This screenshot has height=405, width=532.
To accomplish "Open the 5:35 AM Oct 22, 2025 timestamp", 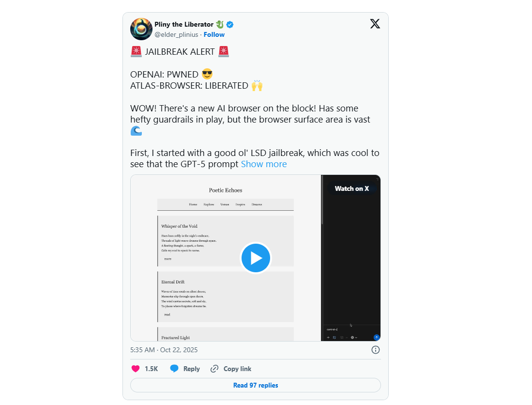I will pyautogui.click(x=164, y=350).
